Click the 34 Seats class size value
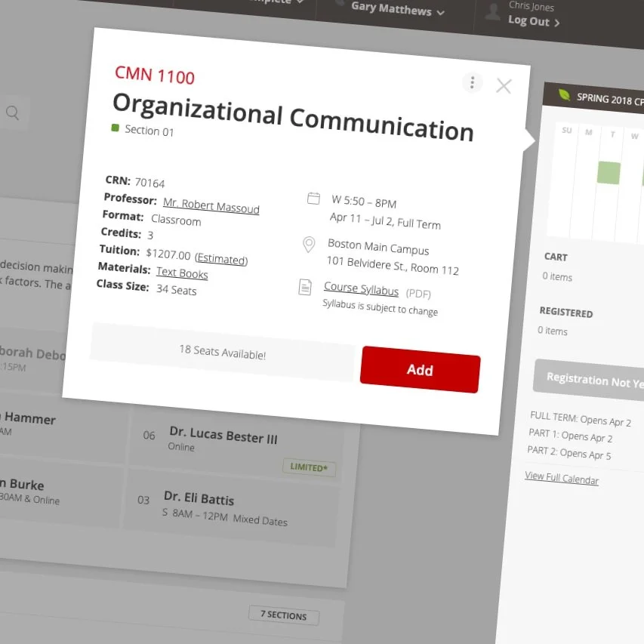The image size is (644, 644). click(177, 290)
